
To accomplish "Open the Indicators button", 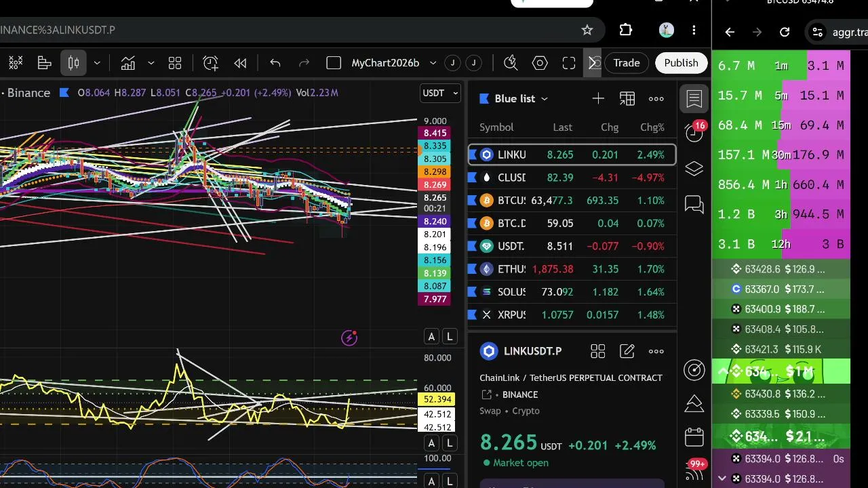I will (x=128, y=63).
